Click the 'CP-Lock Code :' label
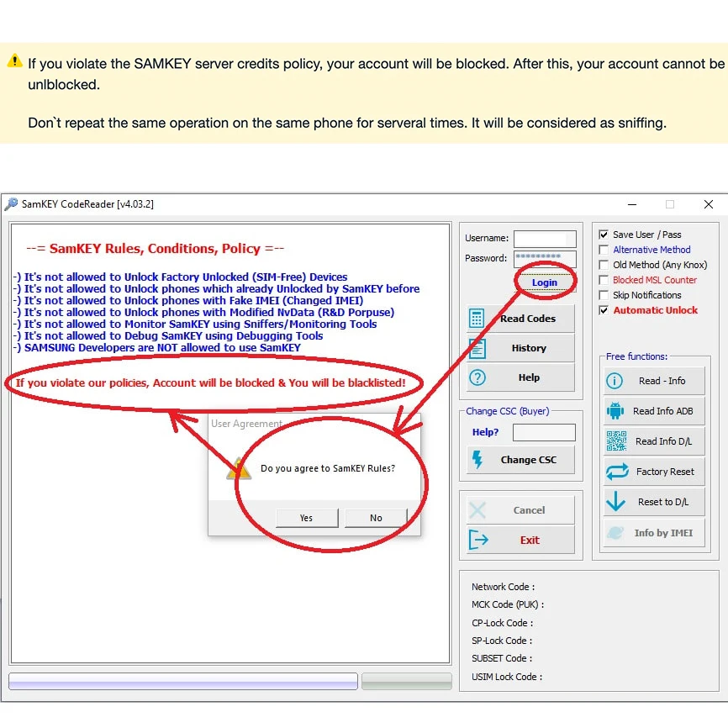The width and height of the screenshot is (728, 728). pos(503,623)
